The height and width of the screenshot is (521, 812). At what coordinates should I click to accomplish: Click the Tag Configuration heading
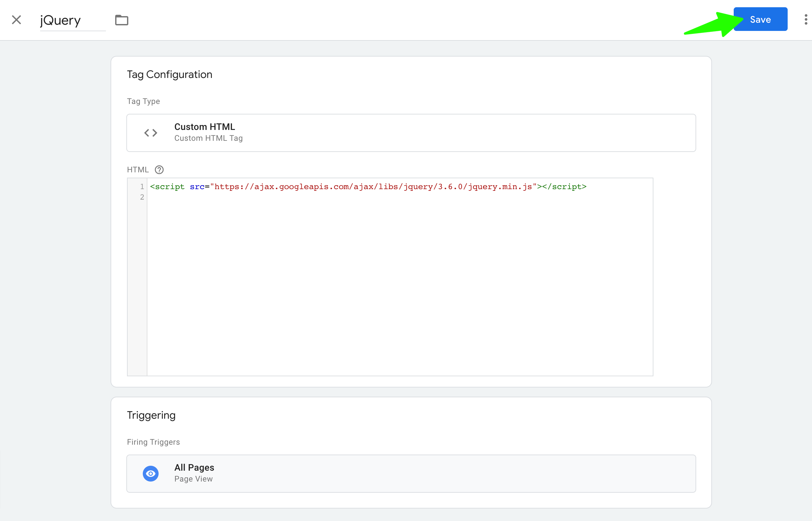[x=169, y=74]
